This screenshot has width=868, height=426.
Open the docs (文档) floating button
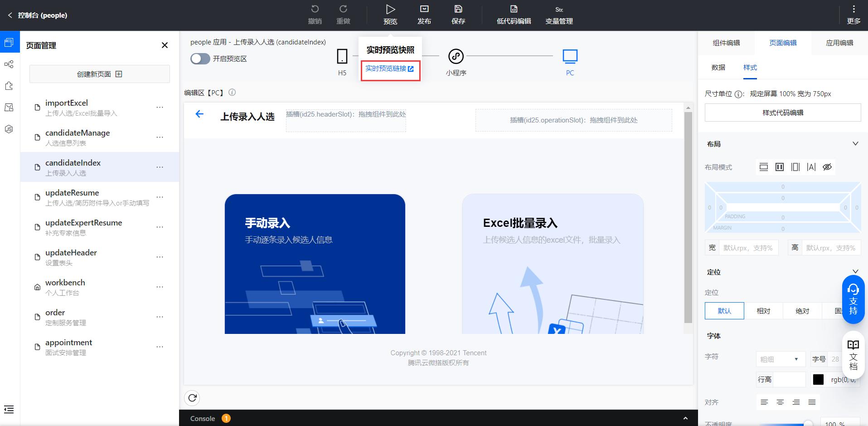pyautogui.click(x=853, y=354)
